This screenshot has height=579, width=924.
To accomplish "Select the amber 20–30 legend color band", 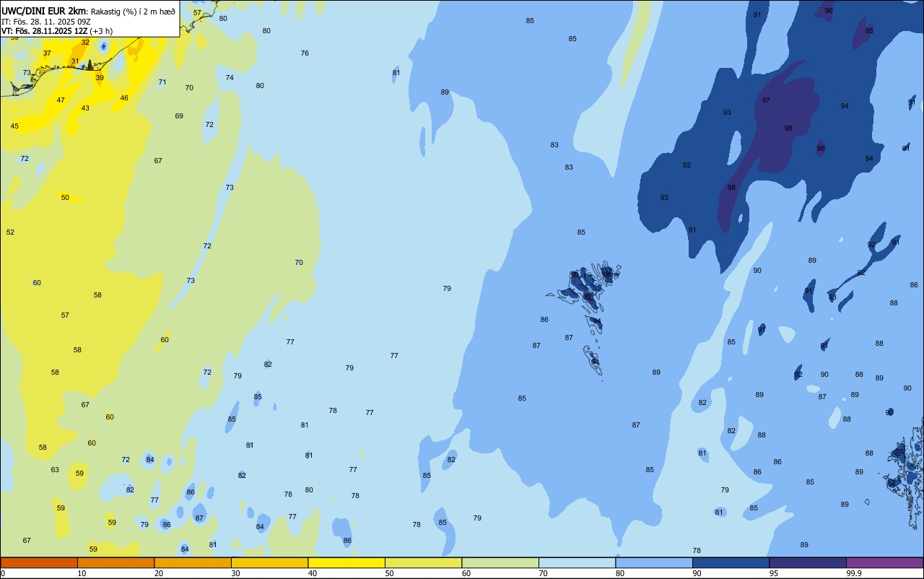I will tap(193, 562).
